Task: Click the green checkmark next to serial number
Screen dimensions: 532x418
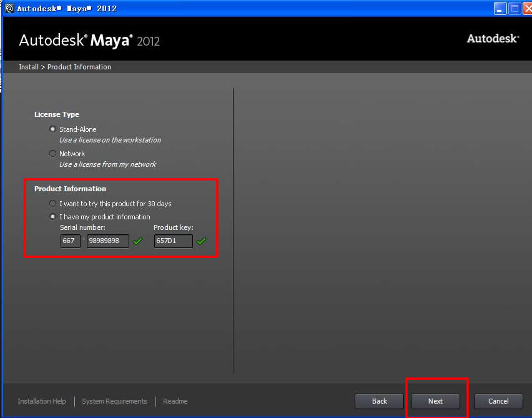Action: coord(138,241)
